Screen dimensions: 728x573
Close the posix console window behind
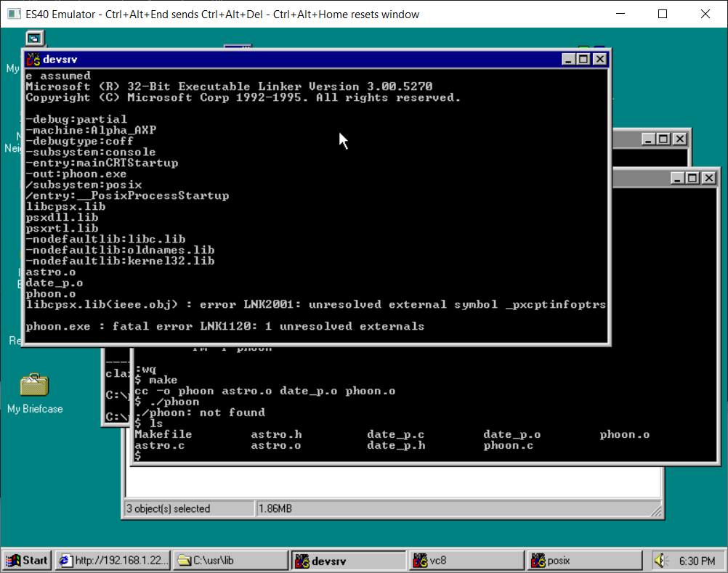(709, 178)
